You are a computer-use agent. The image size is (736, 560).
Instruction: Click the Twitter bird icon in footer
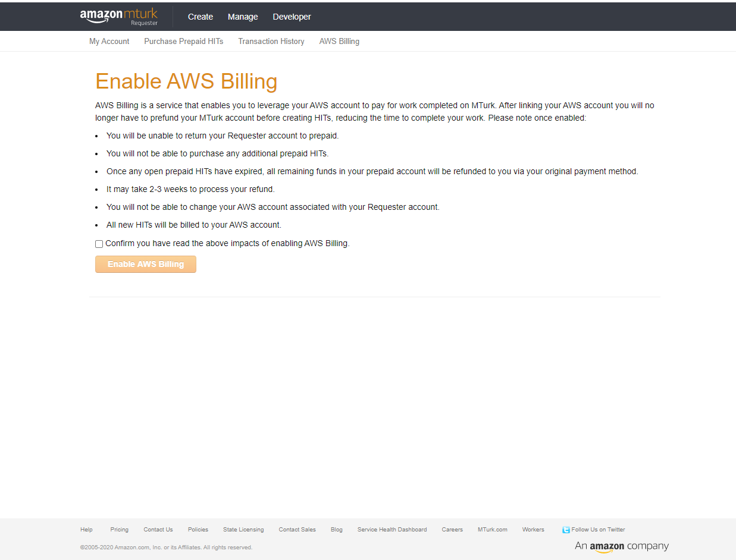pyautogui.click(x=565, y=529)
